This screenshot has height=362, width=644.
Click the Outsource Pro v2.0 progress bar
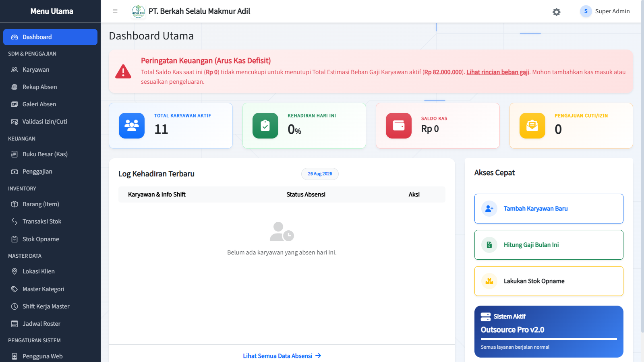(x=549, y=339)
